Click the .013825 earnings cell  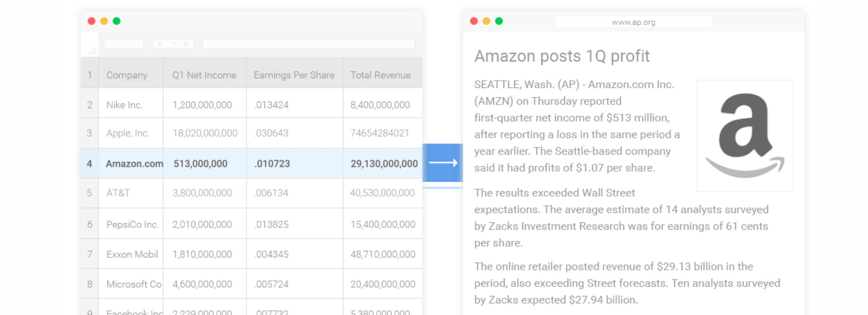coord(295,224)
